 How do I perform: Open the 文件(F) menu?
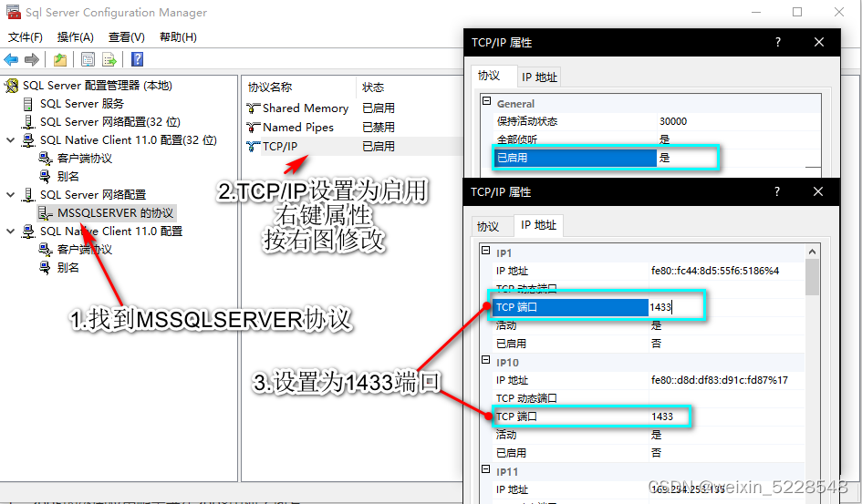point(26,37)
